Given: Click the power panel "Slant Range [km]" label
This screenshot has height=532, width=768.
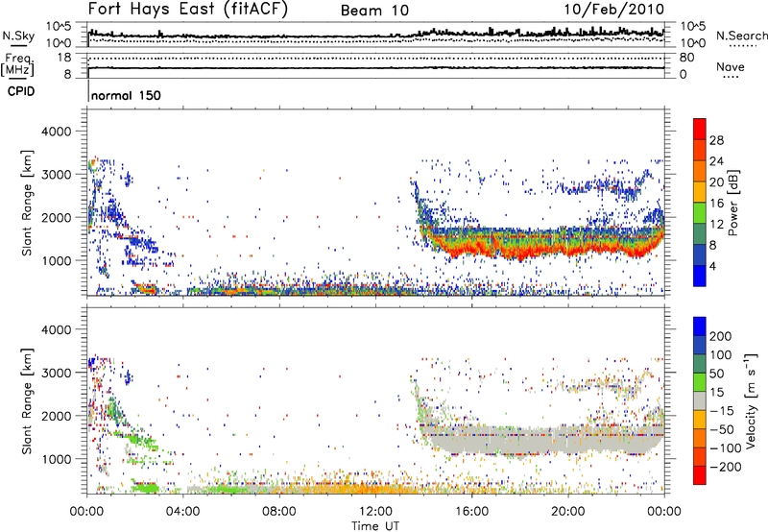Looking at the screenshot, I should click(x=27, y=203).
